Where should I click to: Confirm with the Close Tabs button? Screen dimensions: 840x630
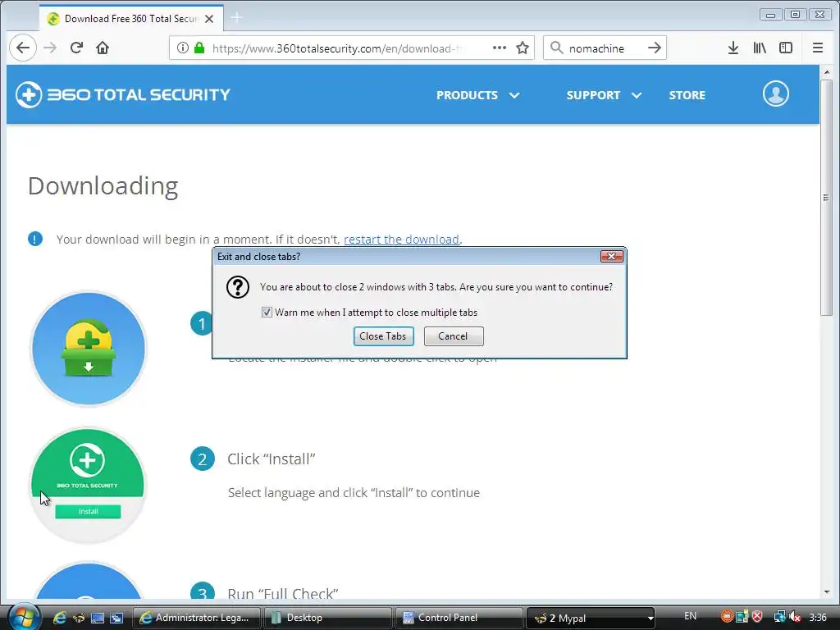[x=383, y=336]
